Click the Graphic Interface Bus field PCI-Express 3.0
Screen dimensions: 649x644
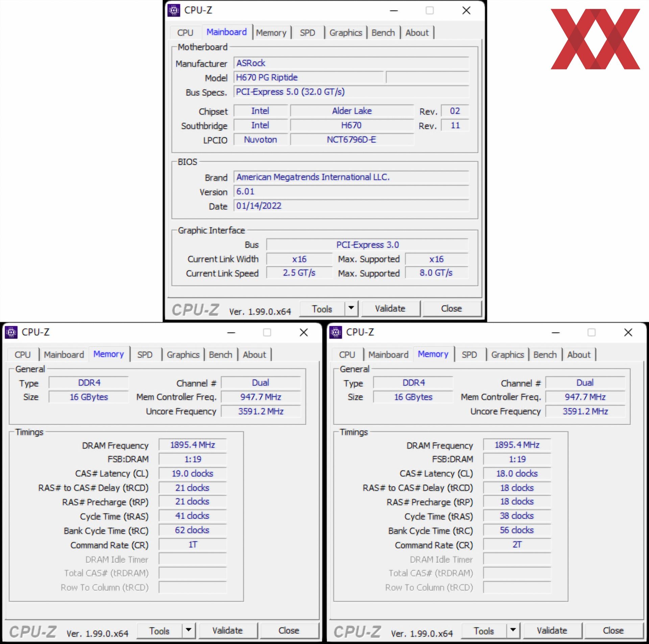[x=368, y=245]
